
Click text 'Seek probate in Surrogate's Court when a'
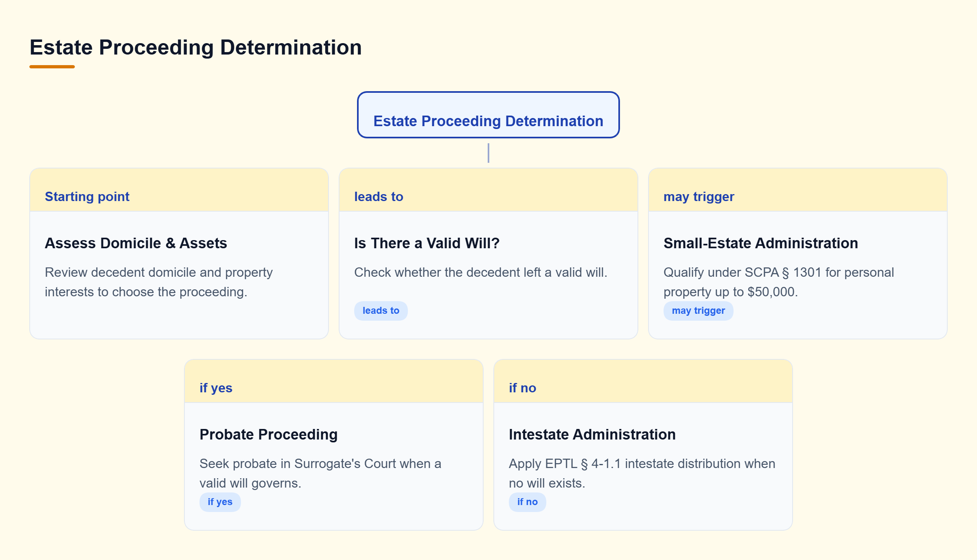point(320,464)
